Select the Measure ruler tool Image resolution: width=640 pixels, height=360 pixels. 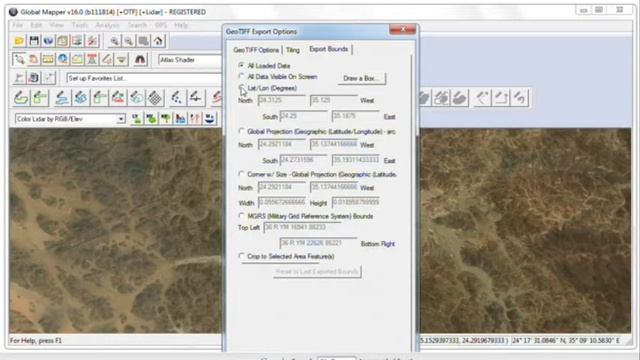tap(48, 60)
